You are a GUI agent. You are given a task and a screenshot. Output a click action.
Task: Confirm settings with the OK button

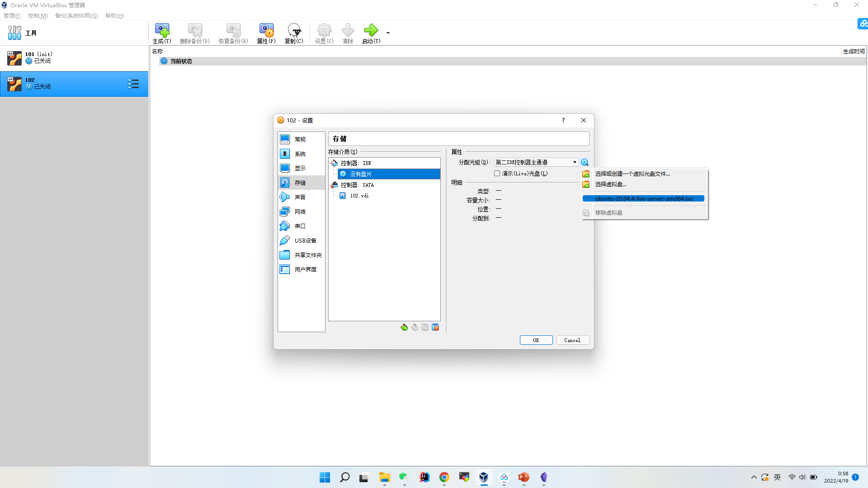536,340
